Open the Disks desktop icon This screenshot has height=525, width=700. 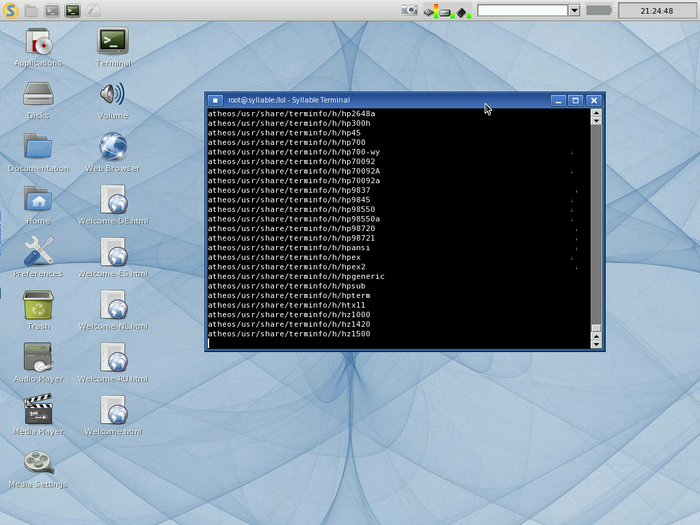38,95
